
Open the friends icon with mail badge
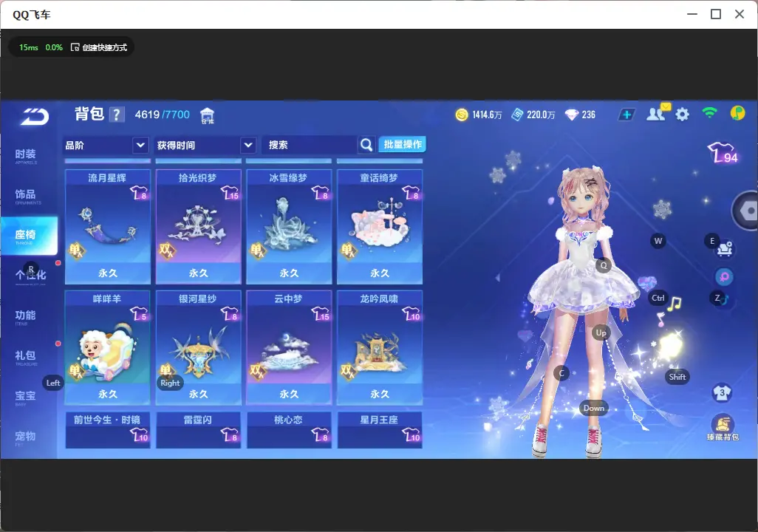658,113
